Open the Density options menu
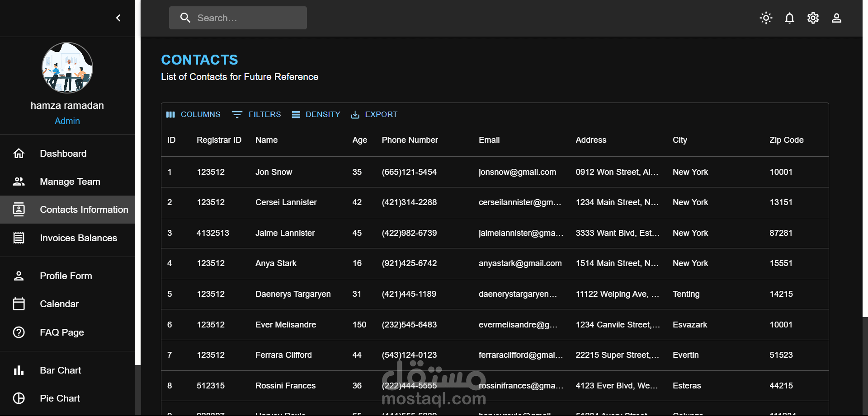This screenshot has width=868, height=416. click(x=316, y=115)
